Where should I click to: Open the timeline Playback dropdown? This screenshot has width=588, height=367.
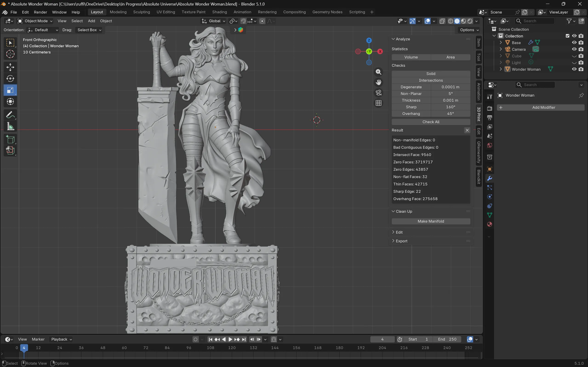[x=61, y=339]
